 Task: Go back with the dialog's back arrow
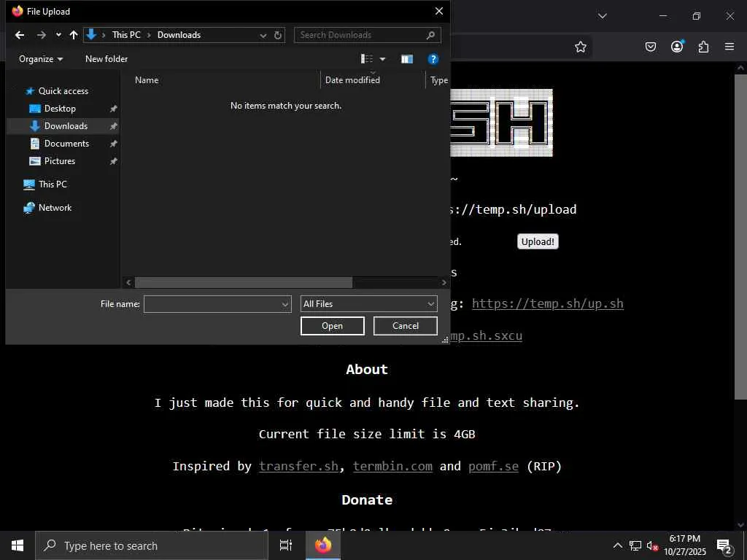pos(20,35)
